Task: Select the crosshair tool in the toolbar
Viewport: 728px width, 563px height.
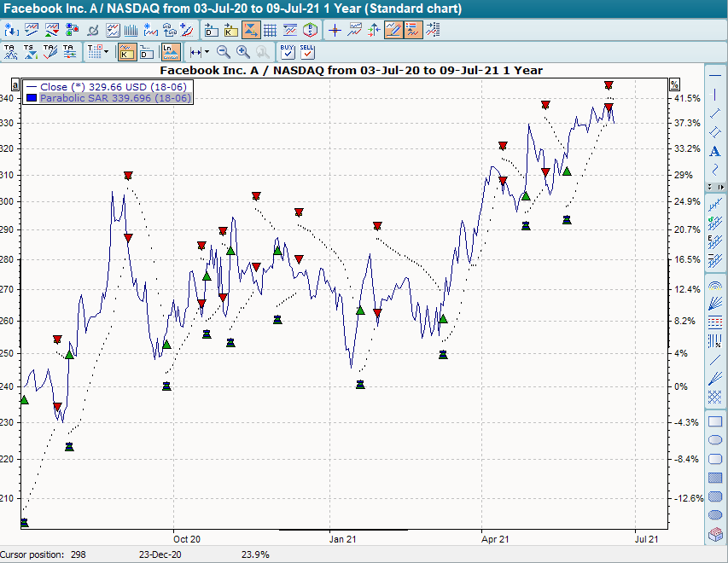Action: [x=335, y=30]
